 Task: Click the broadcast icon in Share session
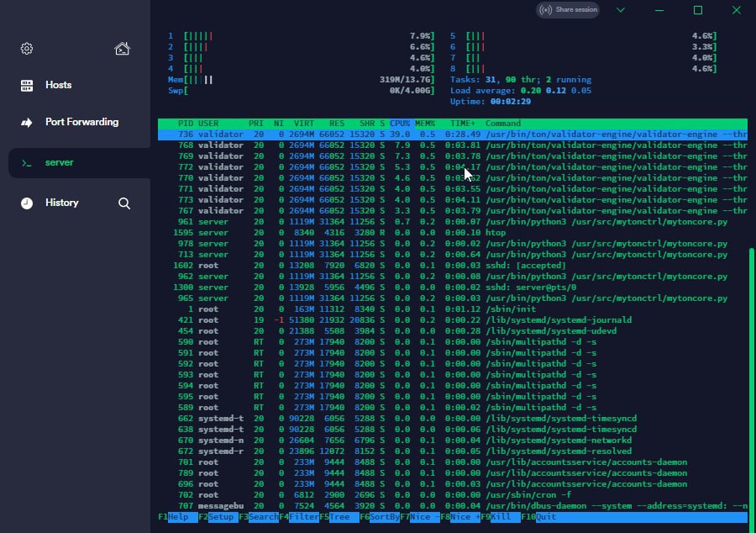coord(546,10)
